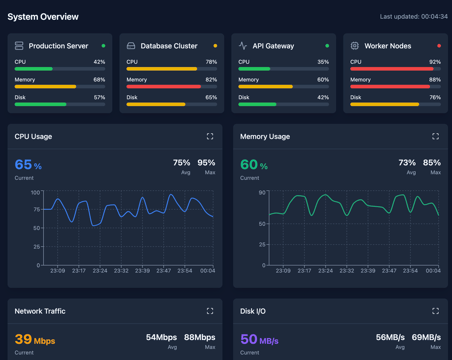The image size is (452, 360).
Task: Click the Production Server CPU progress bar
Action: tap(60, 69)
